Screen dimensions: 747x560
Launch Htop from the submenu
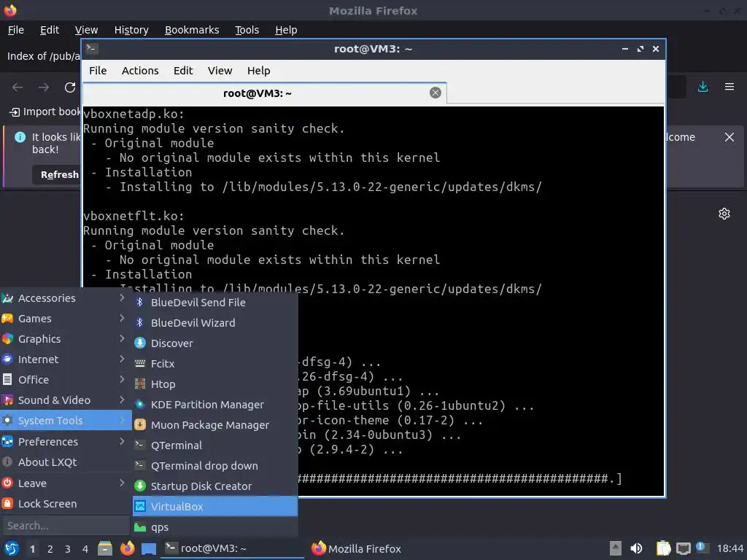click(215, 384)
